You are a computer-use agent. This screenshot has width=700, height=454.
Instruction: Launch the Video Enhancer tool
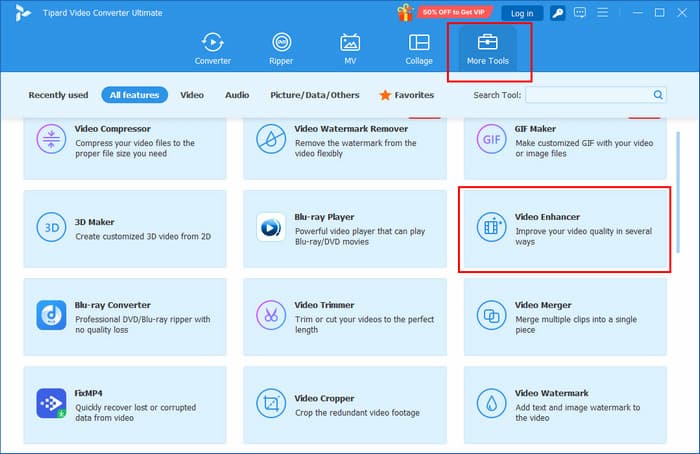563,228
